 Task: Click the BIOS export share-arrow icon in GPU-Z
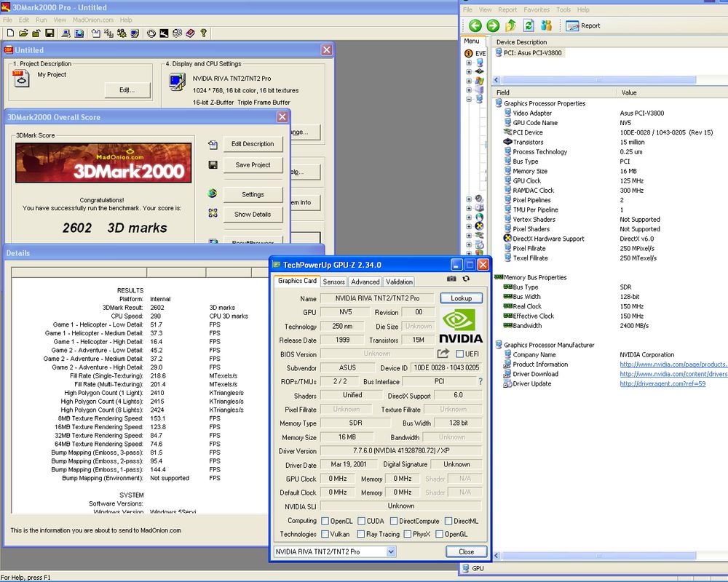click(443, 354)
